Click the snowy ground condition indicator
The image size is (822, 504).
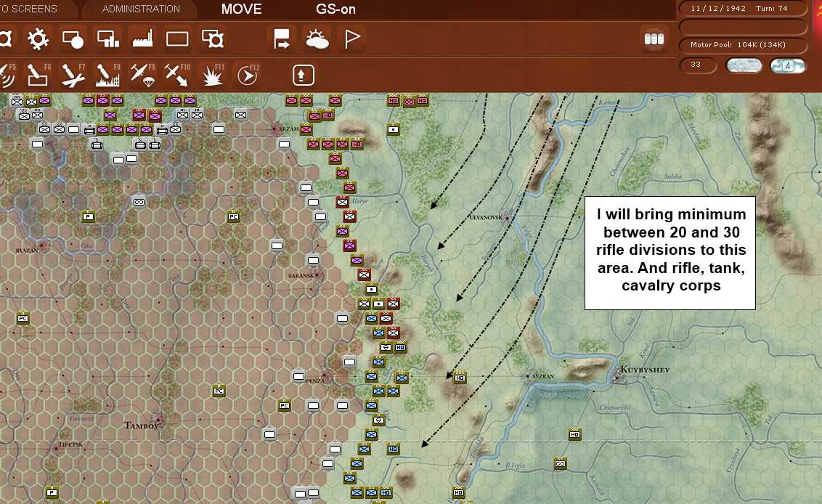click(x=744, y=65)
